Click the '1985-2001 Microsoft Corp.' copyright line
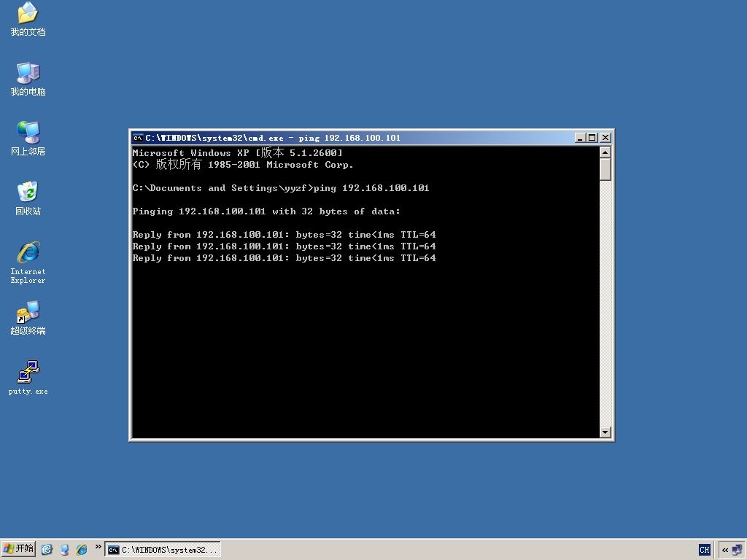This screenshot has width=747, height=560. [x=281, y=165]
